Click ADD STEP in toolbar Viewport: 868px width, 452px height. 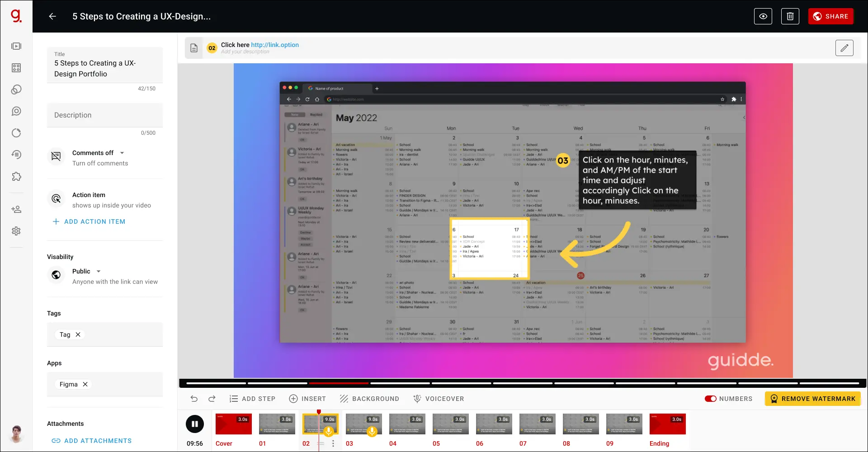point(252,399)
